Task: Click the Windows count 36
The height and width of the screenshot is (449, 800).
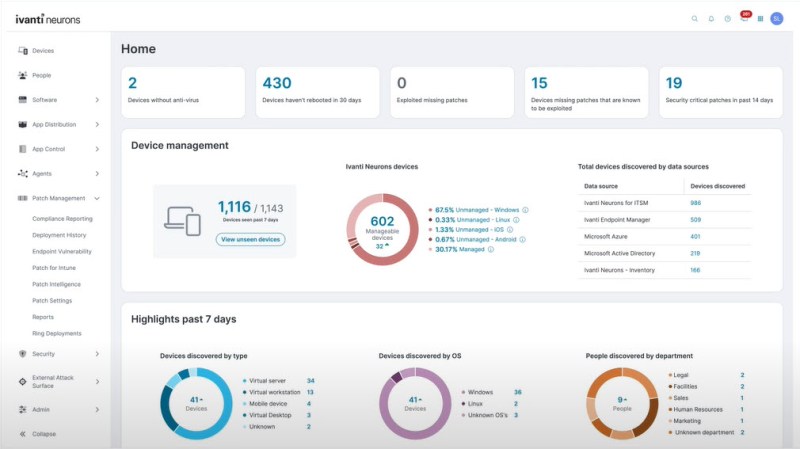Action: (x=517, y=392)
